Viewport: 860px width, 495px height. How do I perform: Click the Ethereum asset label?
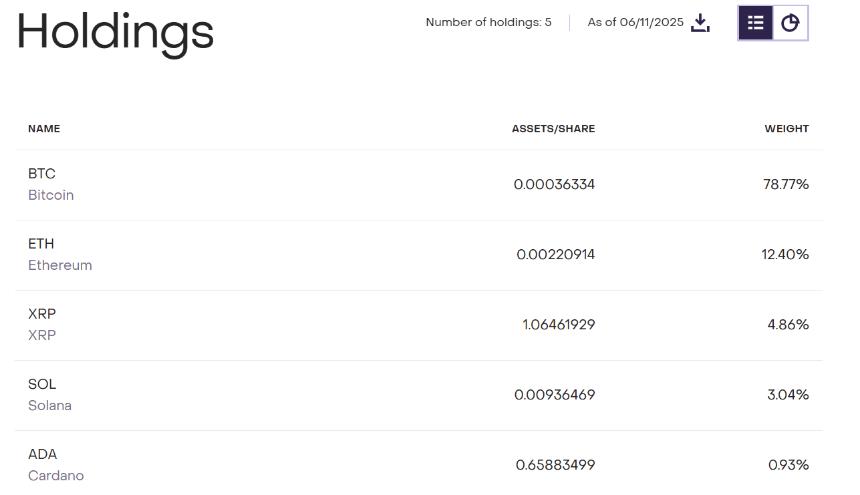(x=60, y=266)
